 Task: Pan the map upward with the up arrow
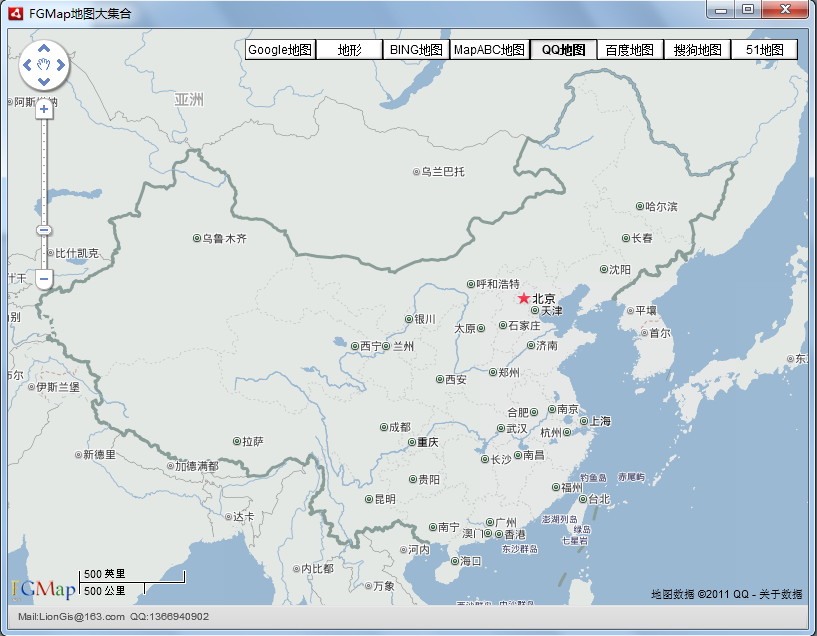click(44, 48)
